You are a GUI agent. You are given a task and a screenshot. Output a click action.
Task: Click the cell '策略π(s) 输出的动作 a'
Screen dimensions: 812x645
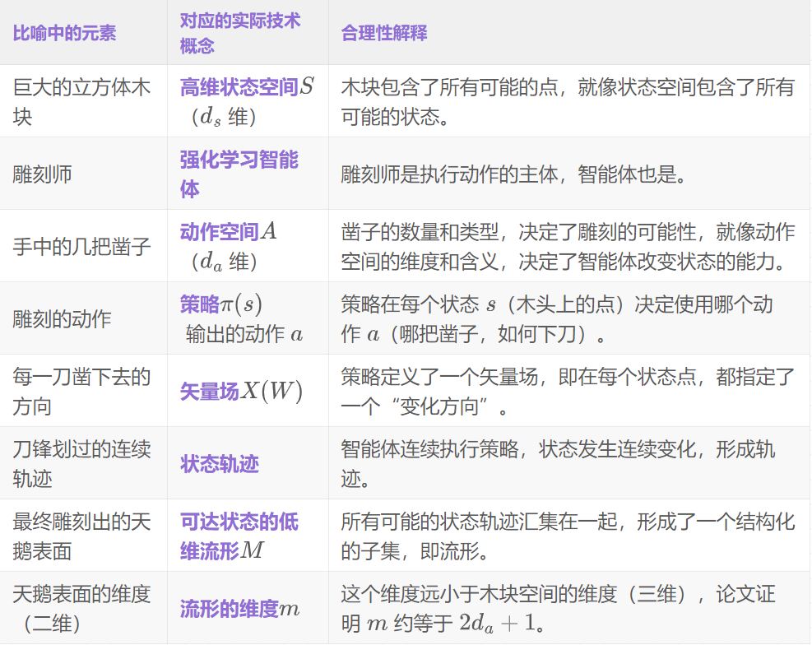[x=248, y=318]
